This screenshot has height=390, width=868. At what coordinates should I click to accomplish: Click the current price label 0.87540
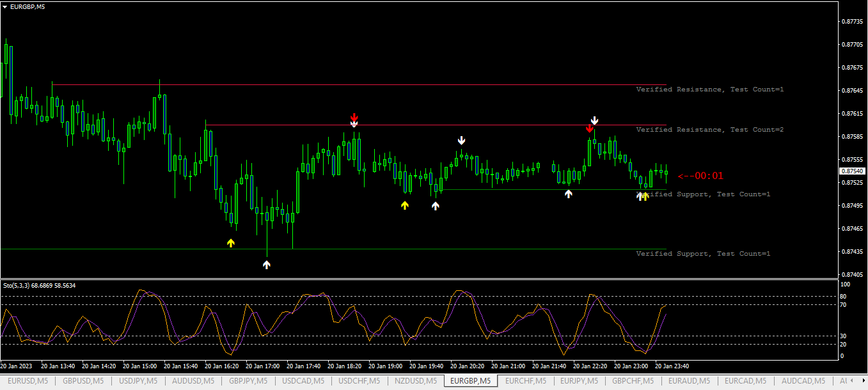pos(851,171)
